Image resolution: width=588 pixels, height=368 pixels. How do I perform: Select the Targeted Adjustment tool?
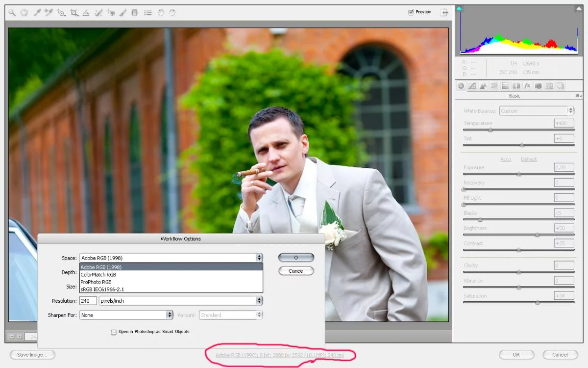(61, 13)
